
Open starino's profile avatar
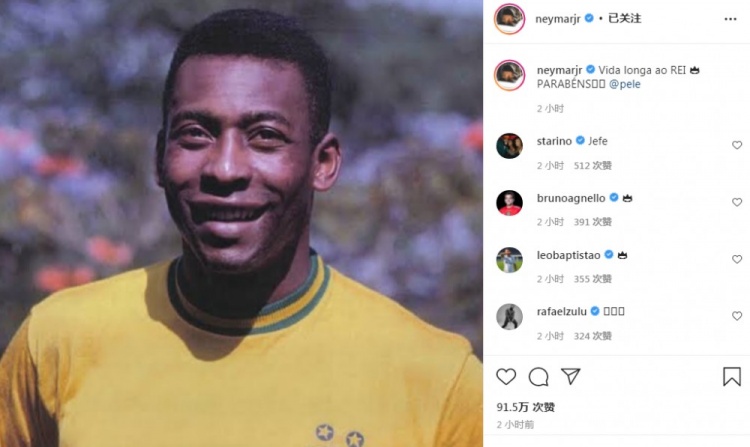(509, 145)
